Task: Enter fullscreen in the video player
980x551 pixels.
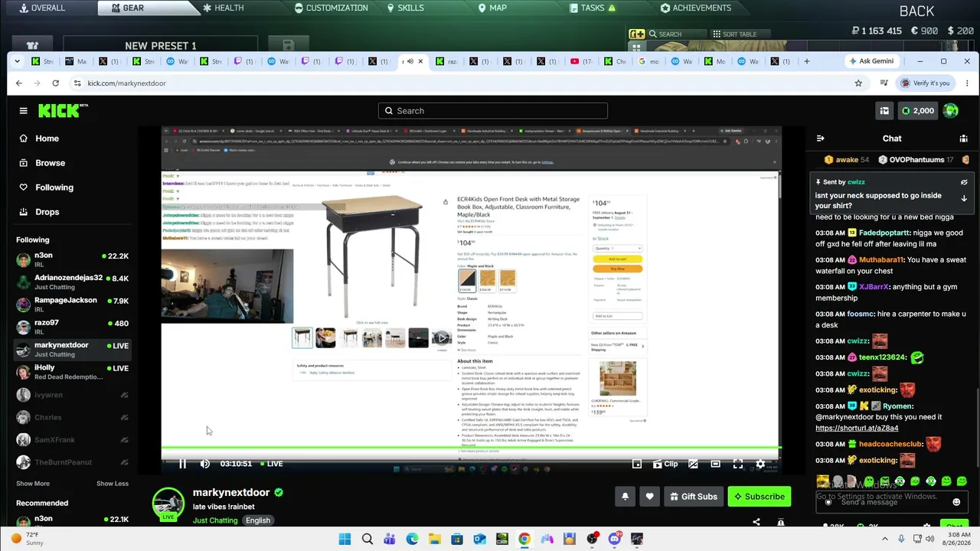Action: [x=738, y=464]
